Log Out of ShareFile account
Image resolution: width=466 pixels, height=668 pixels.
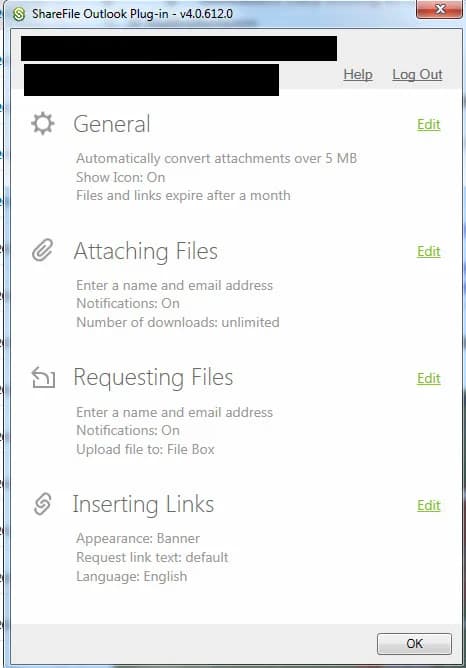point(417,75)
